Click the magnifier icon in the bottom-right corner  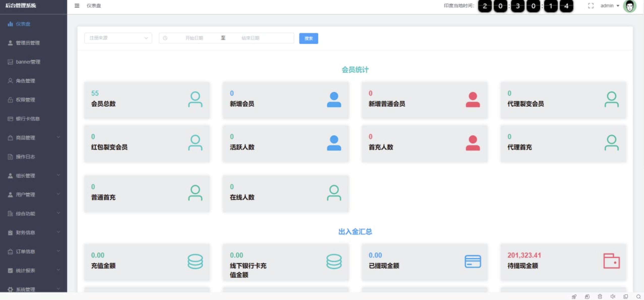(638, 296)
